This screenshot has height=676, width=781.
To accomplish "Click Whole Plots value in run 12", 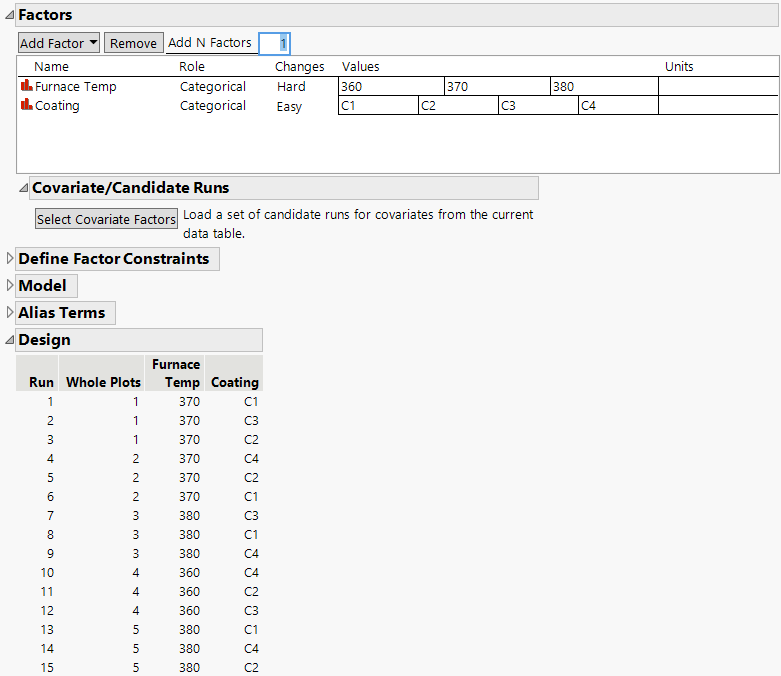I will tap(135, 610).
